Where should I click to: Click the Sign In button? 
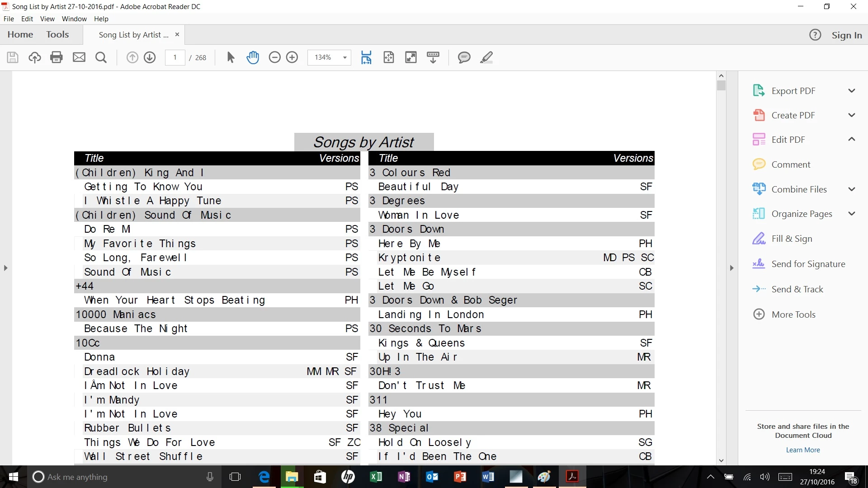click(846, 35)
